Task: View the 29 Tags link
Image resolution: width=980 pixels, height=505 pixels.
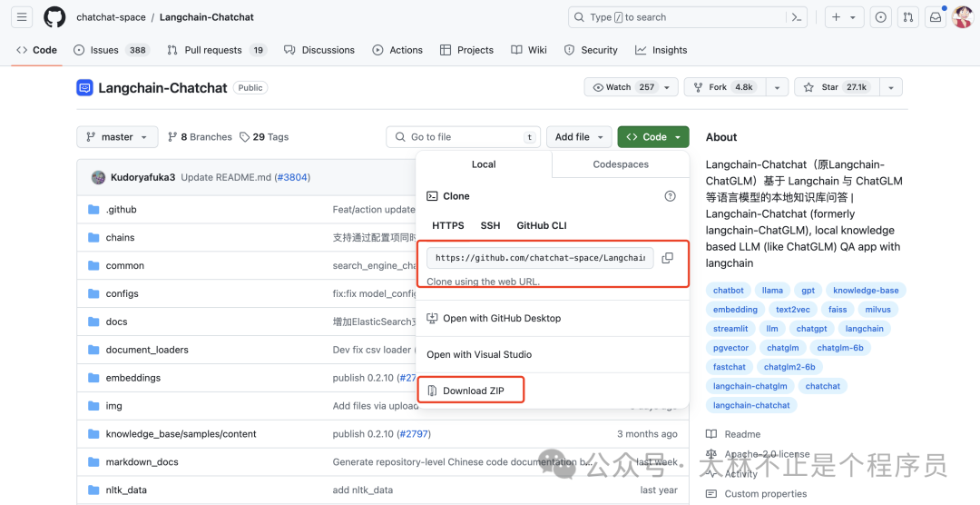Action: [264, 137]
